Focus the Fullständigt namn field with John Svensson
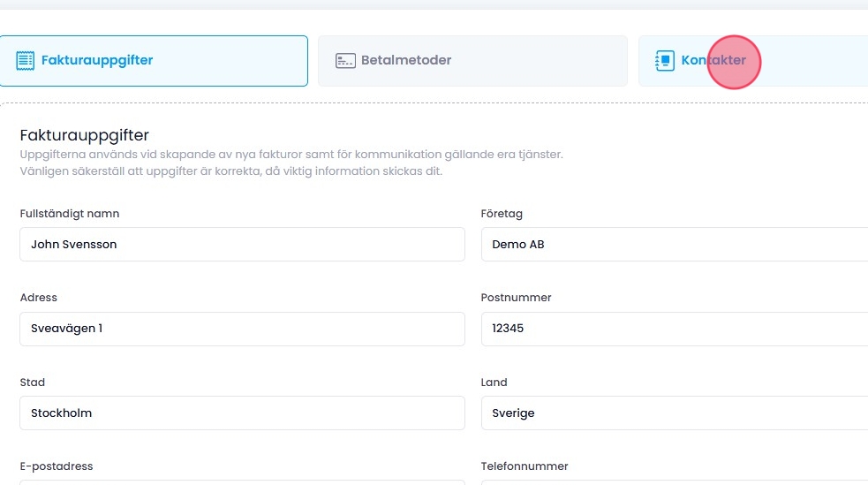 click(x=242, y=245)
